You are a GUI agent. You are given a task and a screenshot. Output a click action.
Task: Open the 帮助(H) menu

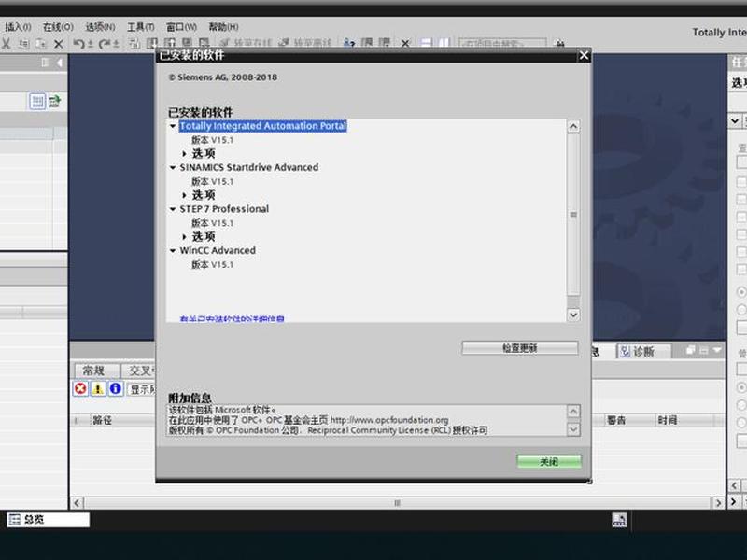pyautogui.click(x=223, y=27)
